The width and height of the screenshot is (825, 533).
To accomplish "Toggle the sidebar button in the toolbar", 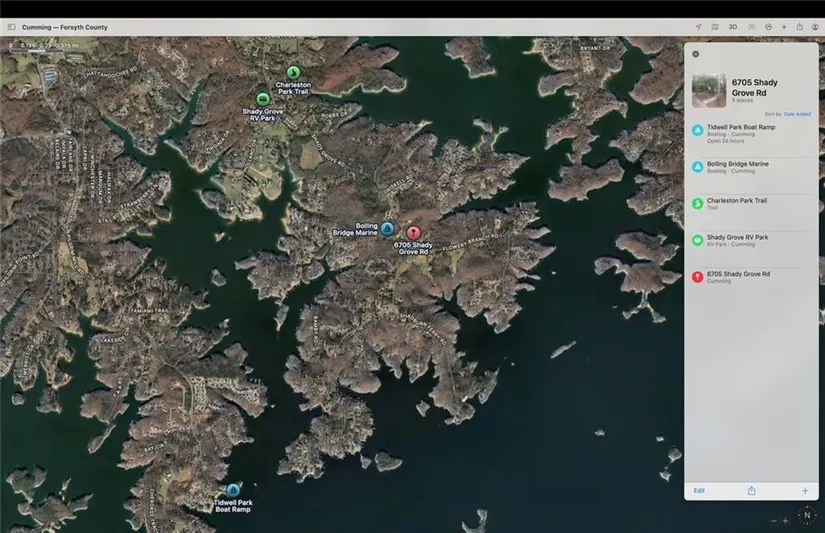I will pyautogui.click(x=11, y=27).
